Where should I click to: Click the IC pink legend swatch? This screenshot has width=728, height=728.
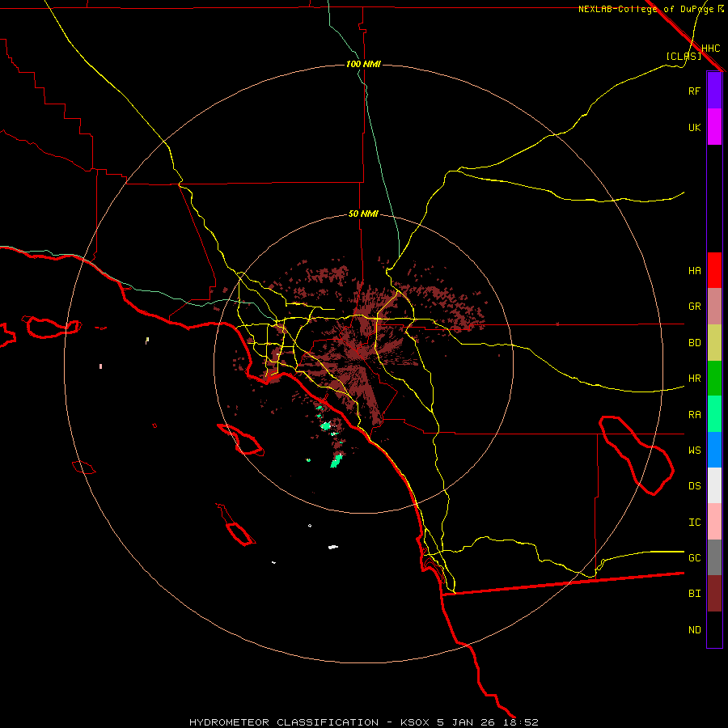coord(714,522)
